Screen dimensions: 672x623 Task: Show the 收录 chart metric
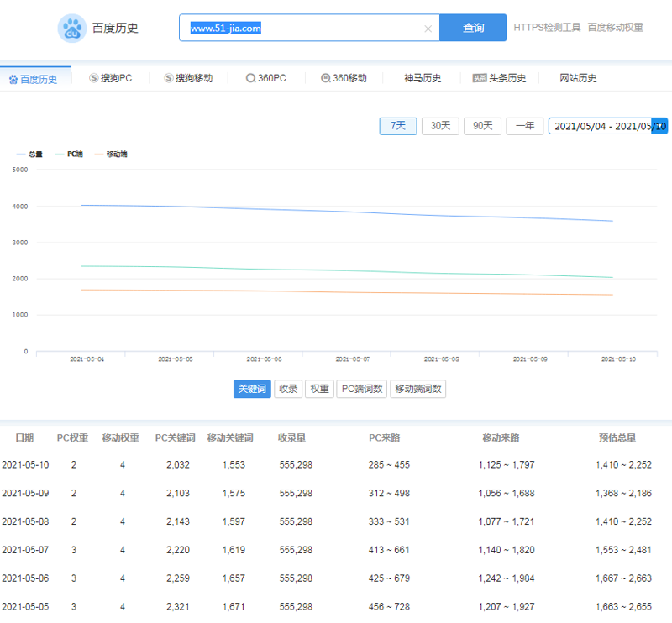[288, 389]
